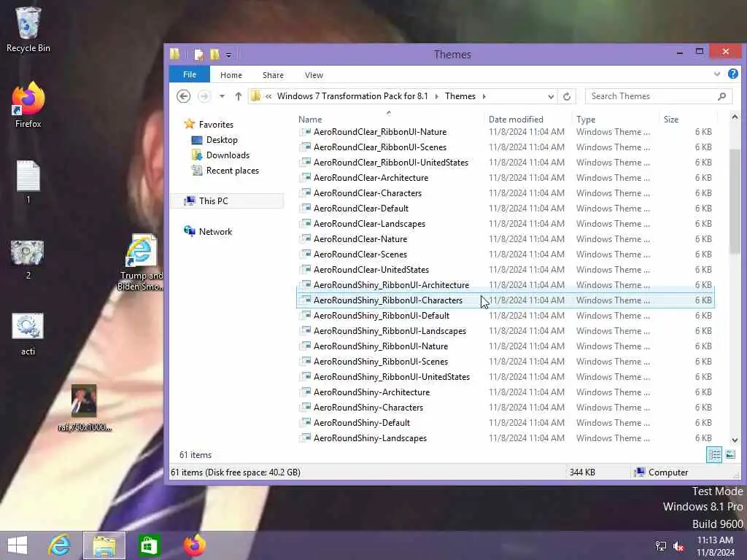Refresh the Themes folder

pos(567,97)
